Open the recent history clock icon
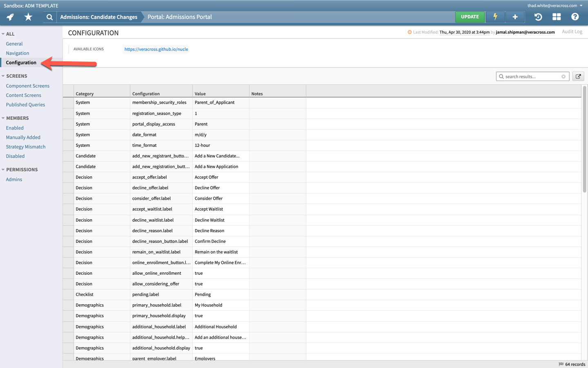This screenshot has width=588, height=368. (x=538, y=17)
